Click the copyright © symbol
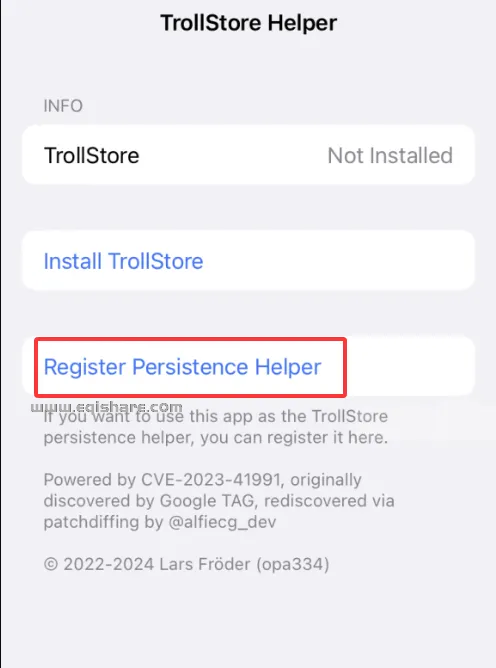This screenshot has width=496, height=668. pyautogui.click(x=51, y=564)
